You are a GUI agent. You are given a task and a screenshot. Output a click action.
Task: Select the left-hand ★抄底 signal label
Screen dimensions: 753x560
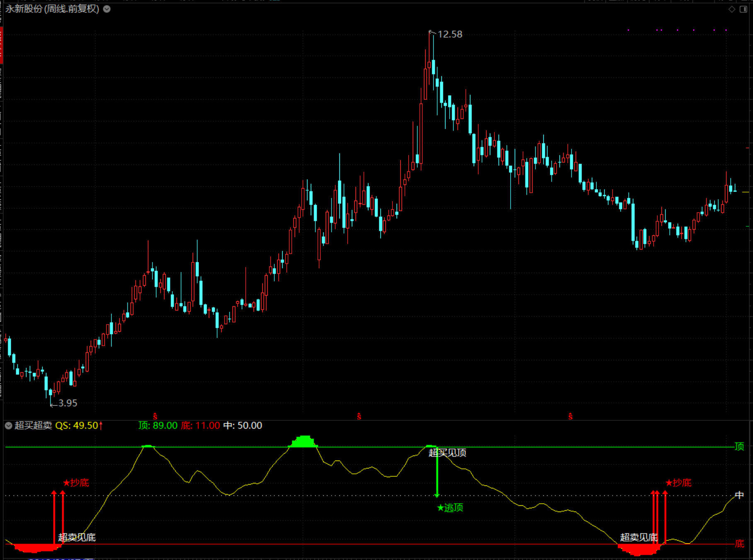[x=76, y=483]
